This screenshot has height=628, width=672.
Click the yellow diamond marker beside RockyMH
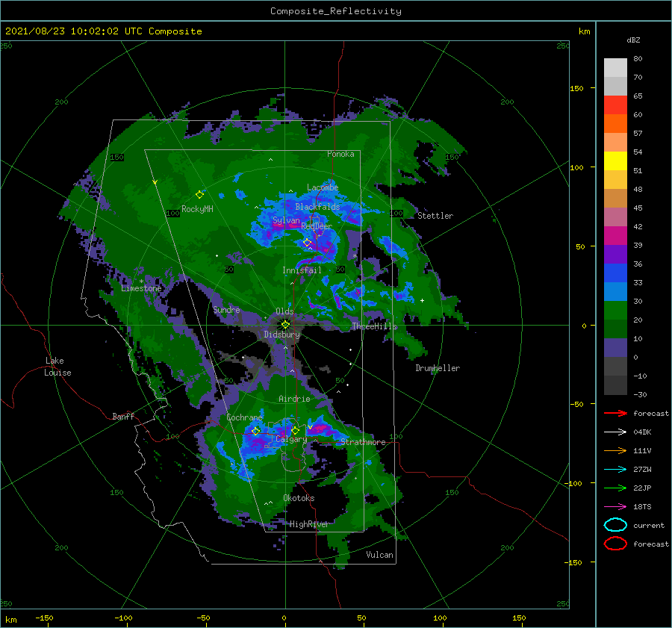pos(199,195)
